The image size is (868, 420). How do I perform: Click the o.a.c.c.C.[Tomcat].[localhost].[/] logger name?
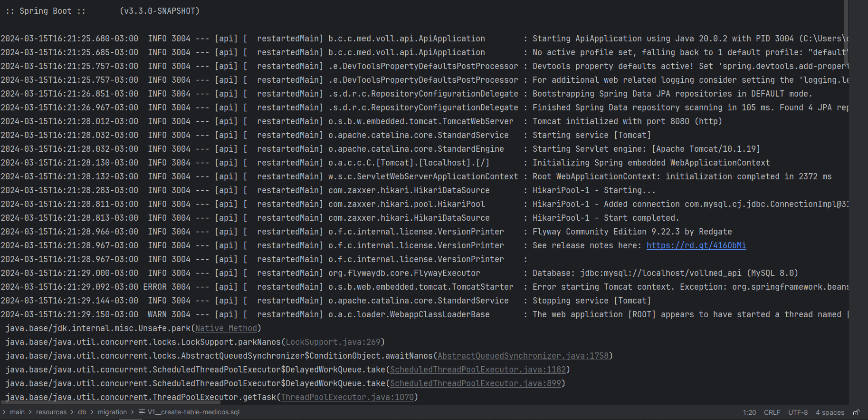coord(409,163)
